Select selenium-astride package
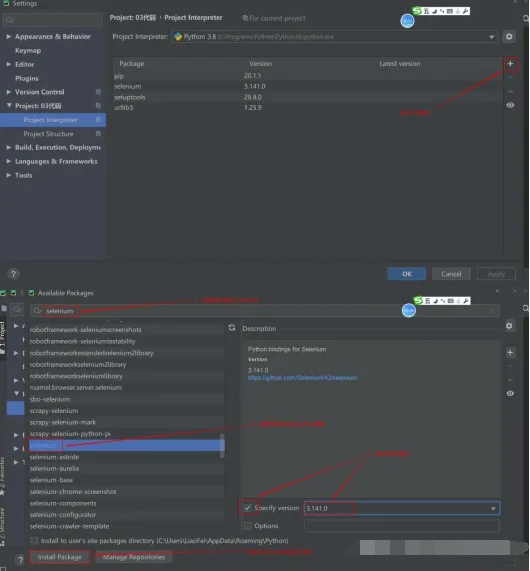The image size is (530, 571). click(x=126, y=457)
